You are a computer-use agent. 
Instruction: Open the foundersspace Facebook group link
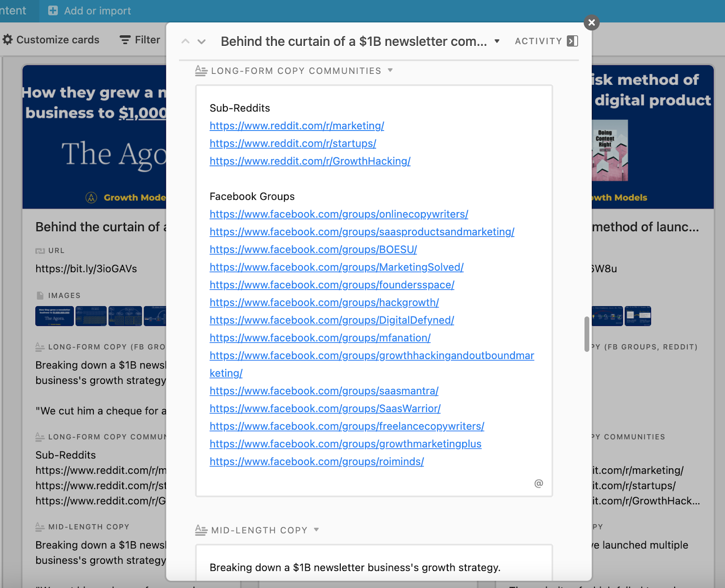click(332, 285)
